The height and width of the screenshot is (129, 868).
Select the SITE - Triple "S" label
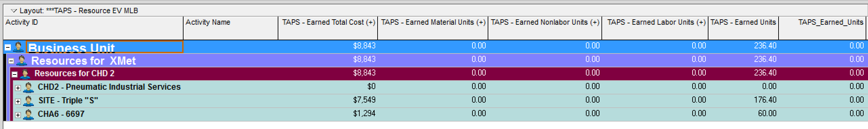(x=68, y=101)
